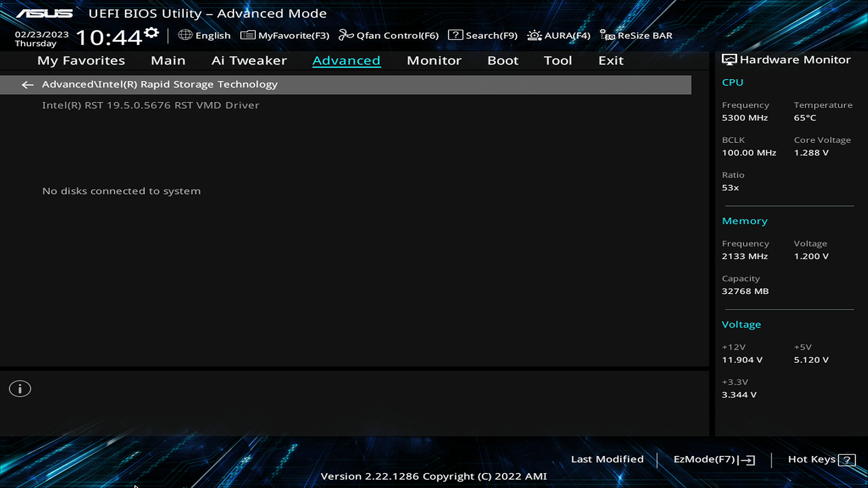Click +12V reading 11.904 V

click(x=742, y=360)
